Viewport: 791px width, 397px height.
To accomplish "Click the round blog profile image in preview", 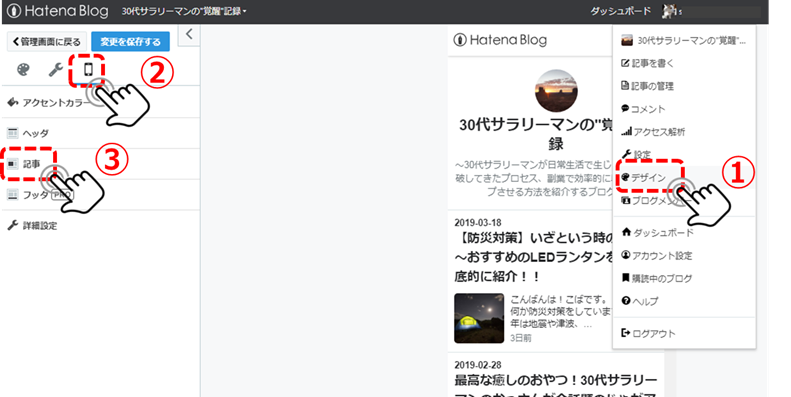I will pyautogui.click(x=556, y=91).
